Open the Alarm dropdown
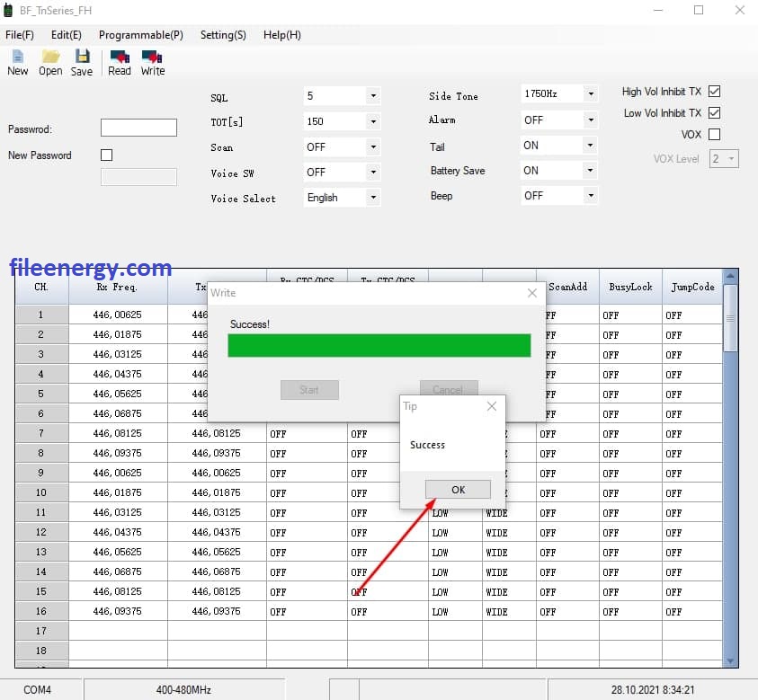This screenshot has height=700, width=758. point(591,120)
